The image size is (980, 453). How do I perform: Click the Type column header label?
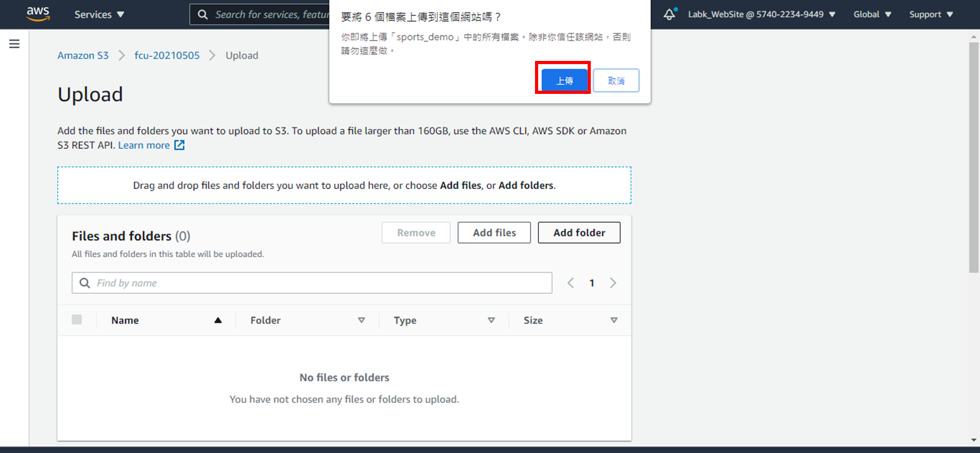405,320
